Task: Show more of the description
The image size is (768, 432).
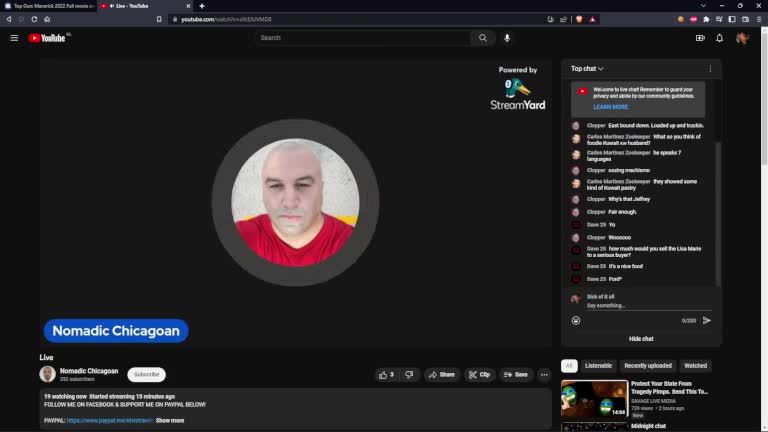Action: pos(170,420)
